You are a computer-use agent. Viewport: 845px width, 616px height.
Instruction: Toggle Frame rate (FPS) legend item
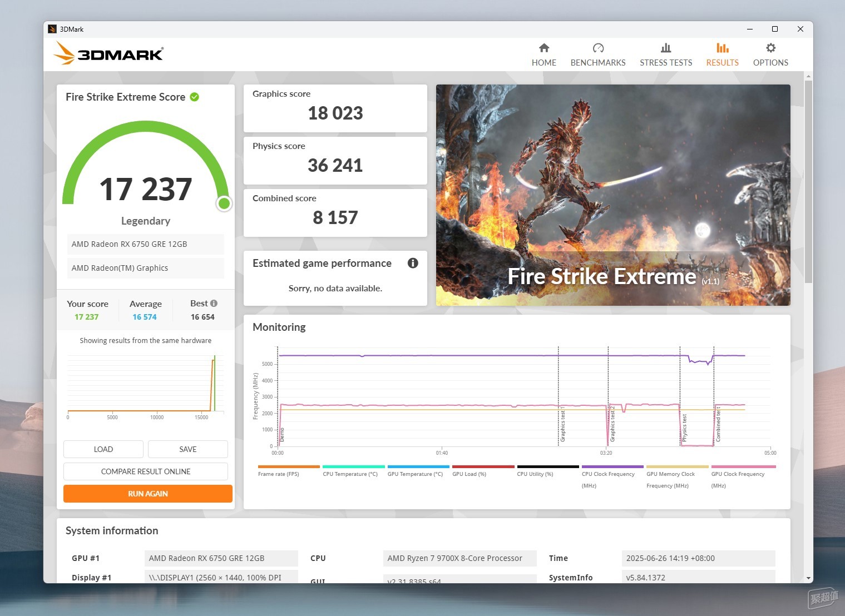(x=289, y=471)
